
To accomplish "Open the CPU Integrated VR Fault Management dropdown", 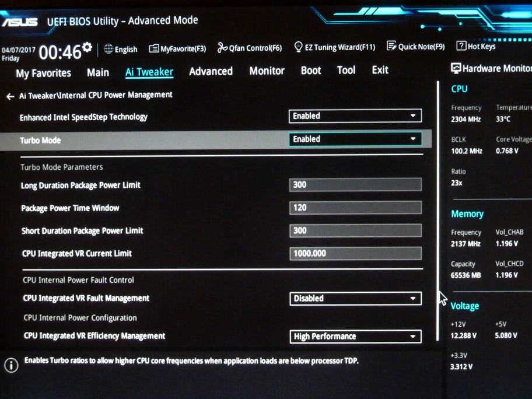I will (356, 299).
